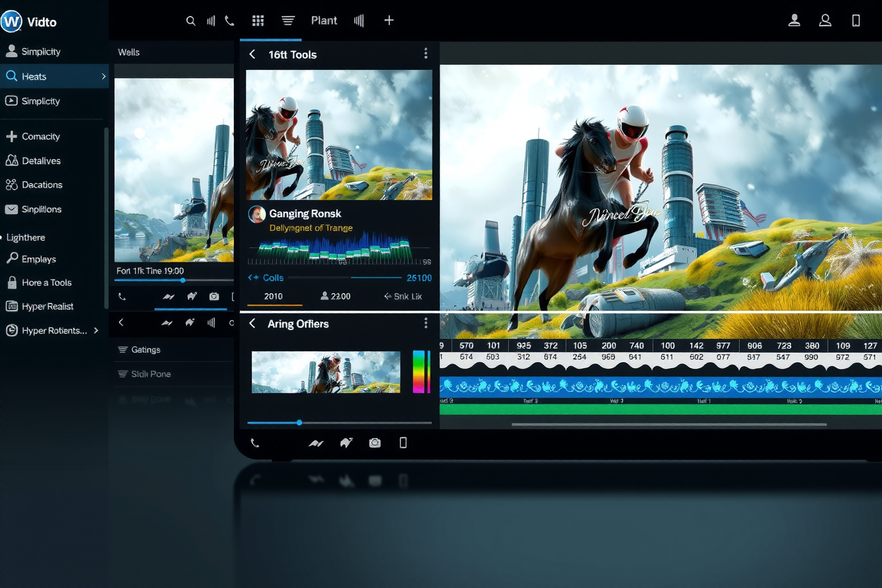882x588 pixels.
Task: Open Decations in the sidebar
Action: 42,185
